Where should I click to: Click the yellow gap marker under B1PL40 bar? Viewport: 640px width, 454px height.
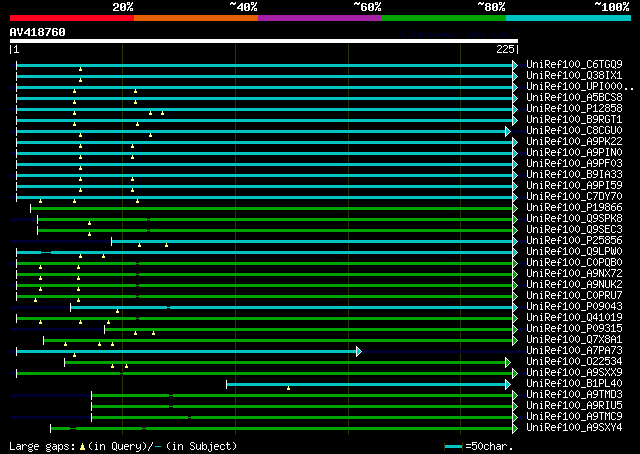[289, 388]
